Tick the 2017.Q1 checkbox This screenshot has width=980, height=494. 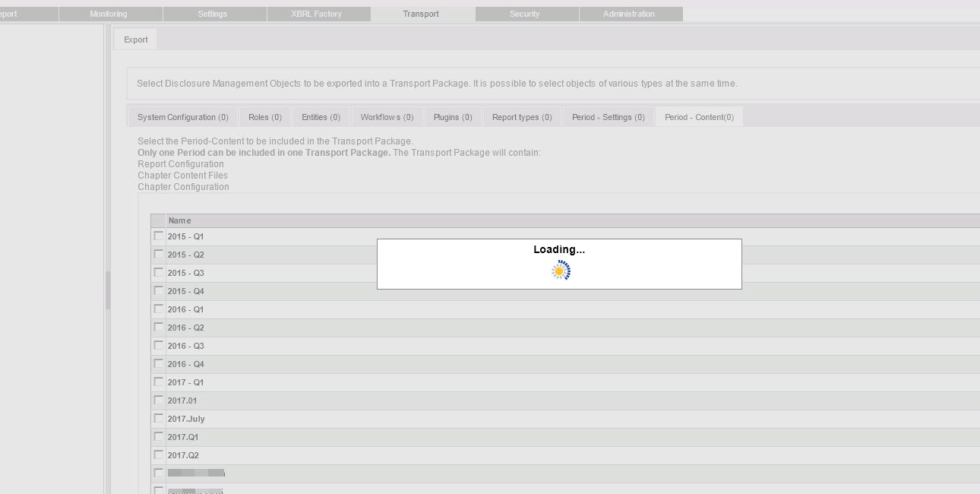point(158,436)
